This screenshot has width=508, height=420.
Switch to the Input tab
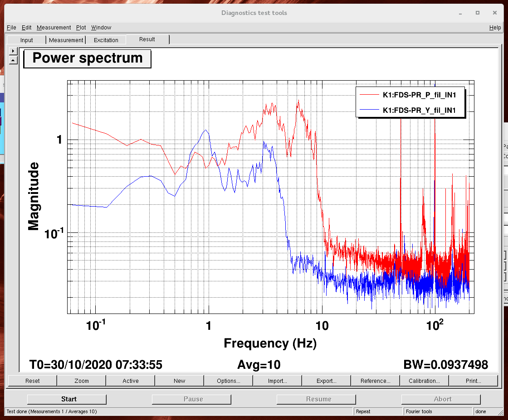pyautogui.click(x=27, y=40)
